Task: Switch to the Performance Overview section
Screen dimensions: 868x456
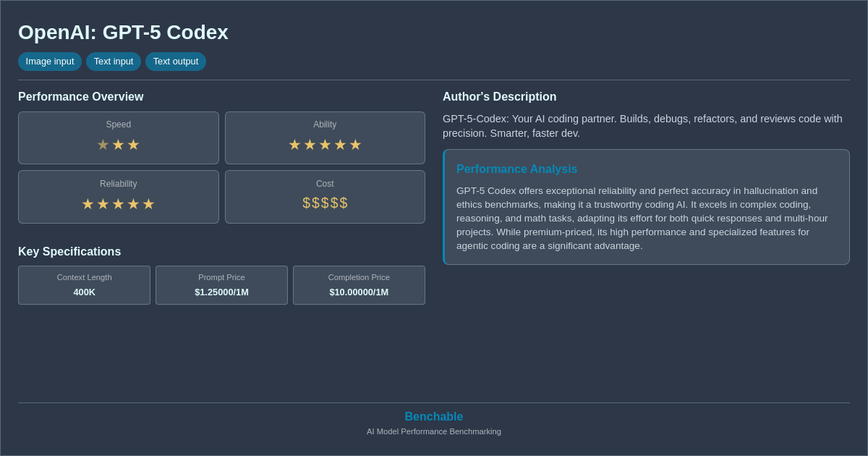Action: 81,96
